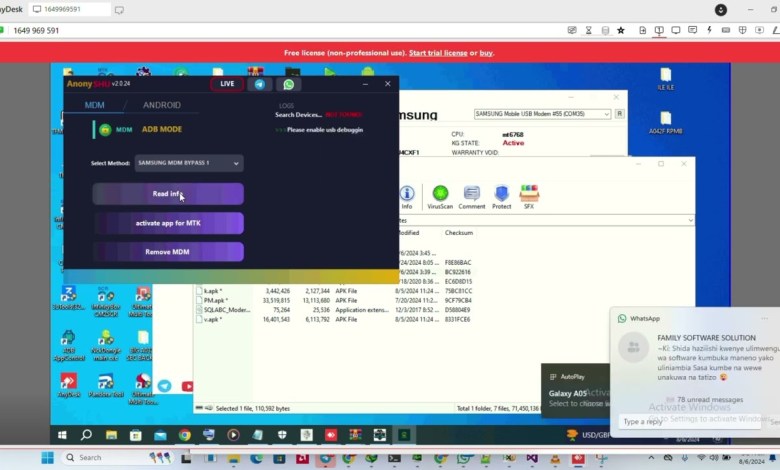
Task: Click the Checksum column header
Action: coord(459,232)
